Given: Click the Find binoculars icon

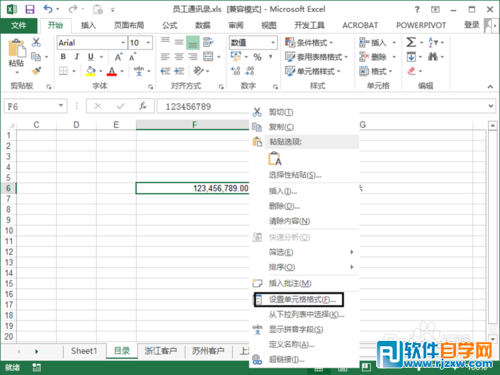Looking at the screenshot, I should pos(433,57).
